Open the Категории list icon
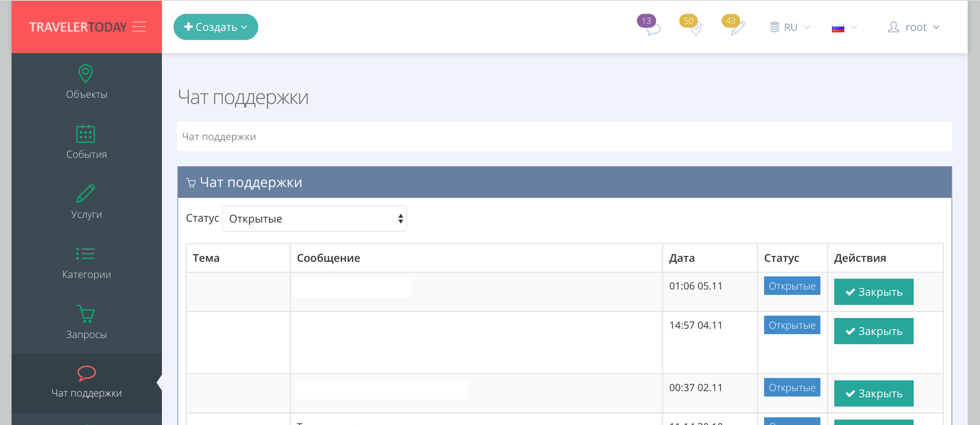This screenshot has height=425, width=980. (x=85, y=254)
